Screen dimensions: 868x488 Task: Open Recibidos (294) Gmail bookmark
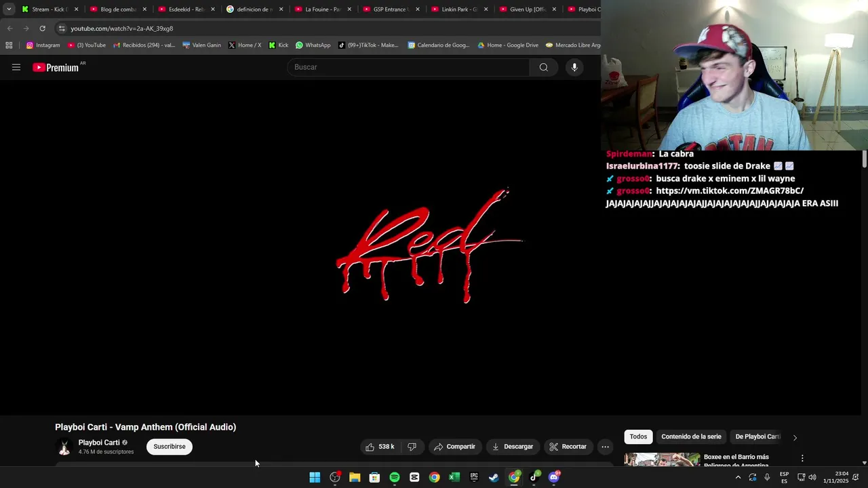pos(144,45)
